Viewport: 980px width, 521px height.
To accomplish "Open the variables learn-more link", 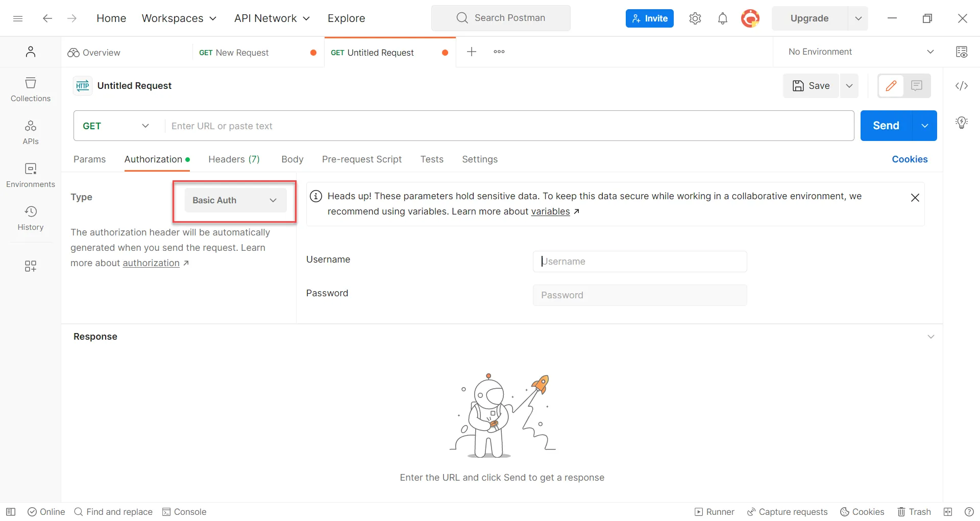I will tap(550, 211).
